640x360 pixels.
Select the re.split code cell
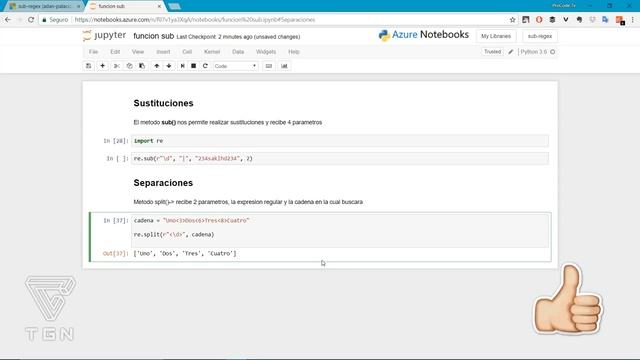pyautogui.click(x=340, y=230)
